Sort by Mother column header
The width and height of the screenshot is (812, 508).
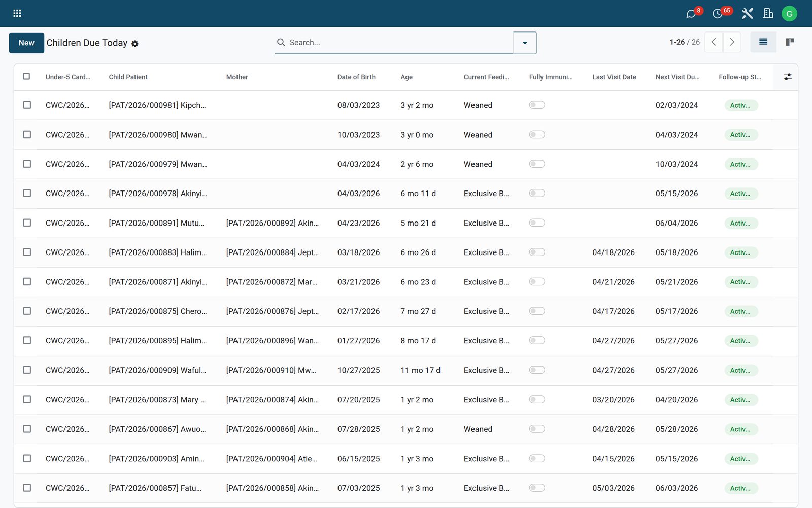point(237,77)
